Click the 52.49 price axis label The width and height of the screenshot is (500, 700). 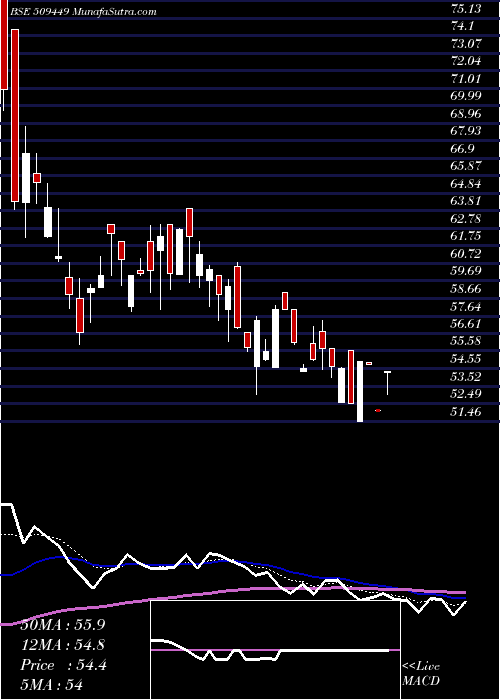point(466,394)
